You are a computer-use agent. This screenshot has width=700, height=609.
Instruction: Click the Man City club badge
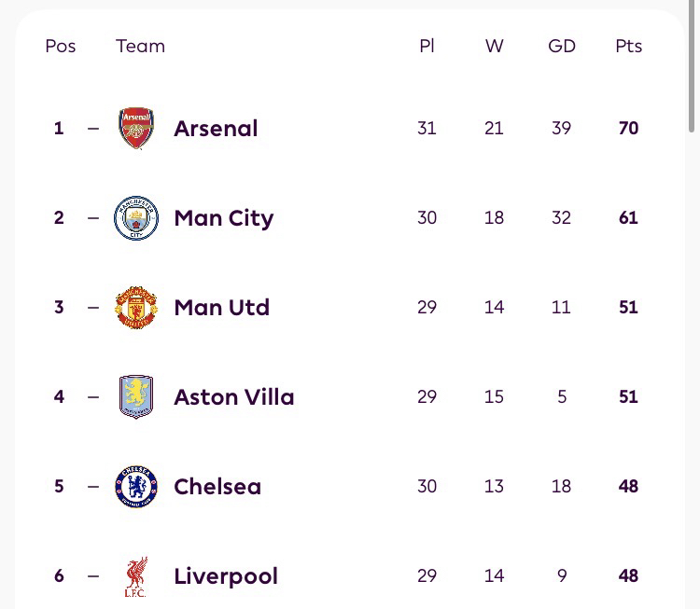(136, 218)
